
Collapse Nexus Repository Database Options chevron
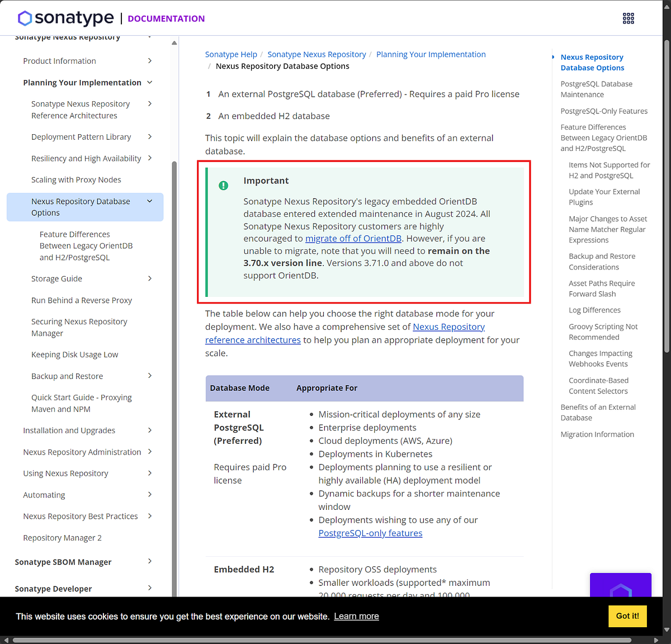pyautogui.click(x=150, y=201)
